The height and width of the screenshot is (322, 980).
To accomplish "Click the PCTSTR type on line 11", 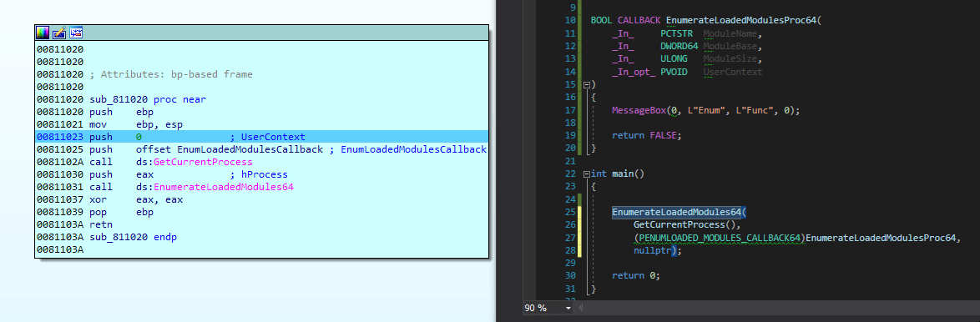I will (x=677, y=33).
